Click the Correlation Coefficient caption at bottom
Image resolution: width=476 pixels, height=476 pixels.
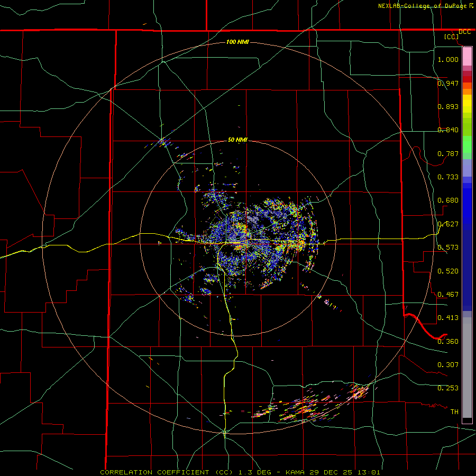pyautogui.click(x=240, y=472)
